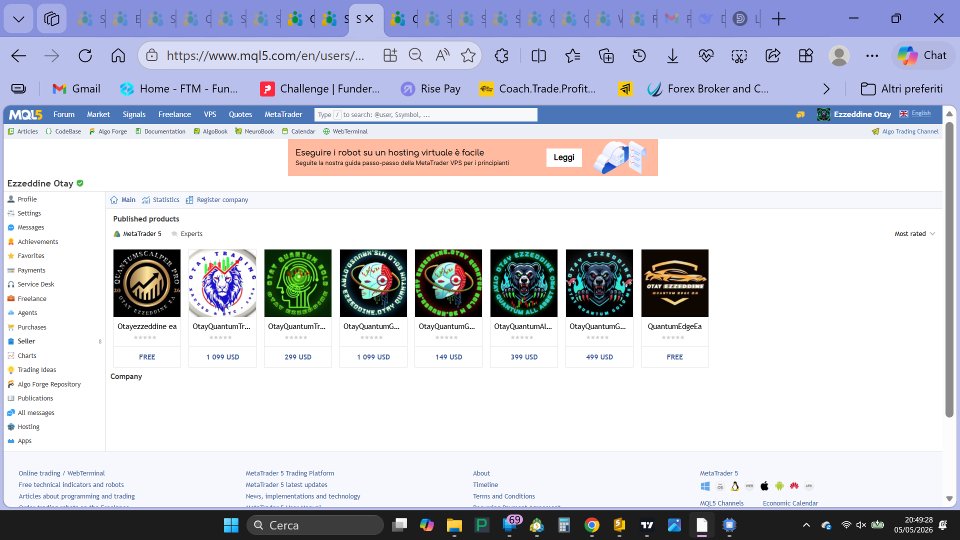The width and height of the screenshot is (960, 540).
Task: Open Algo Forge Repository in the sidebar
Action: click(x=48, y=384)
